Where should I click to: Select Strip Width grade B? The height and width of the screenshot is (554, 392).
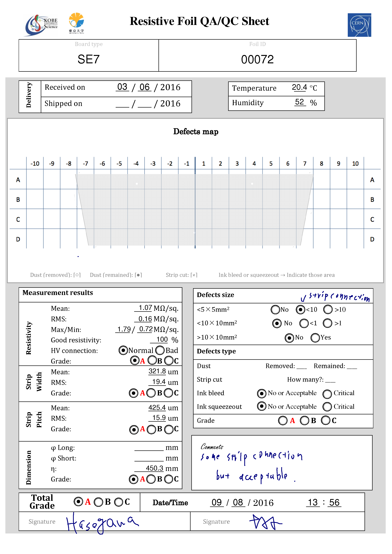point(151,393)
